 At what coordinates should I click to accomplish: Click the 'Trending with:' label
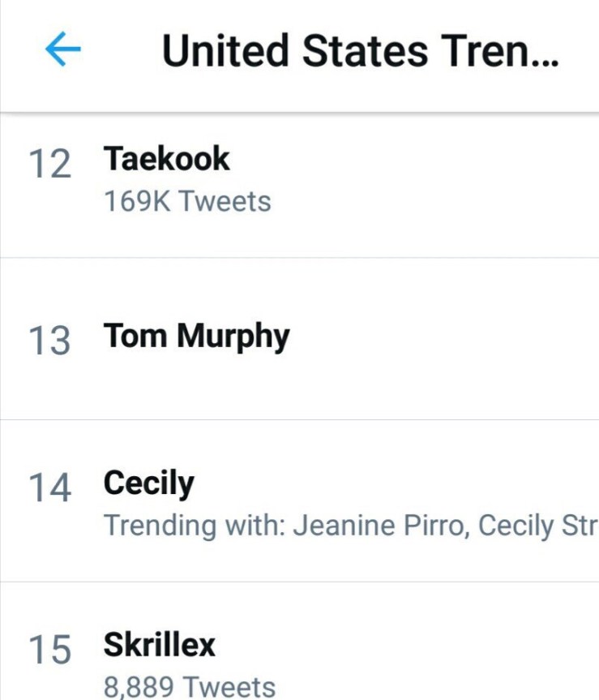click(x=195, y=526)
